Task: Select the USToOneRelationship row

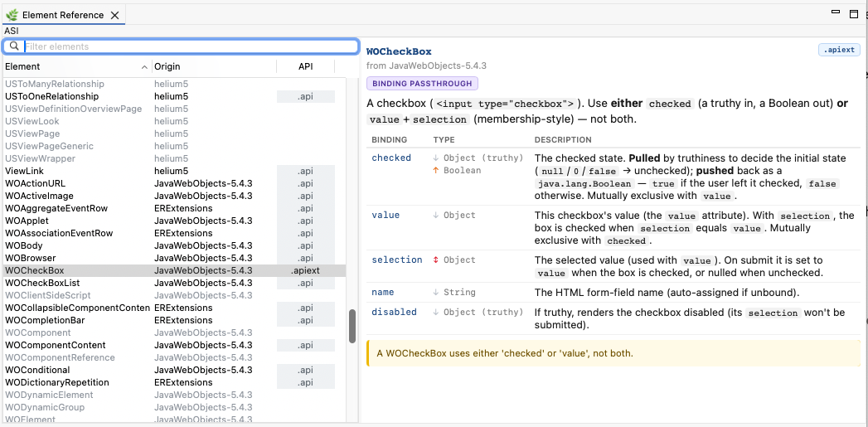Action: tap(174, 96)
